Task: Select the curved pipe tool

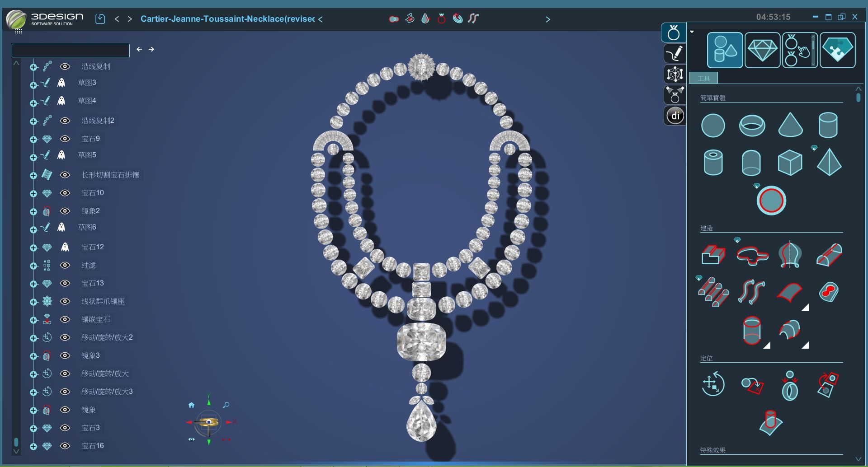Action: click(x=751, y=292)
